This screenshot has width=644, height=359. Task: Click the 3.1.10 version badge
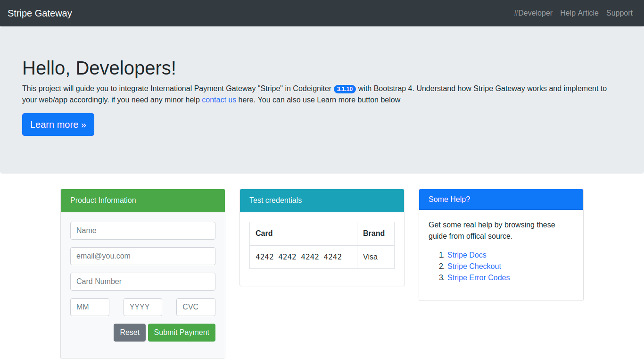coord(345,89)
